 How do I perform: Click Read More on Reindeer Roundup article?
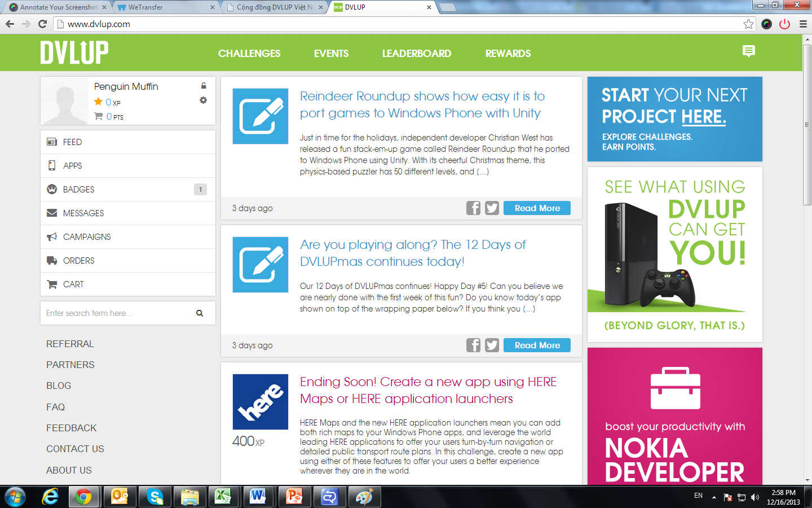537,208
